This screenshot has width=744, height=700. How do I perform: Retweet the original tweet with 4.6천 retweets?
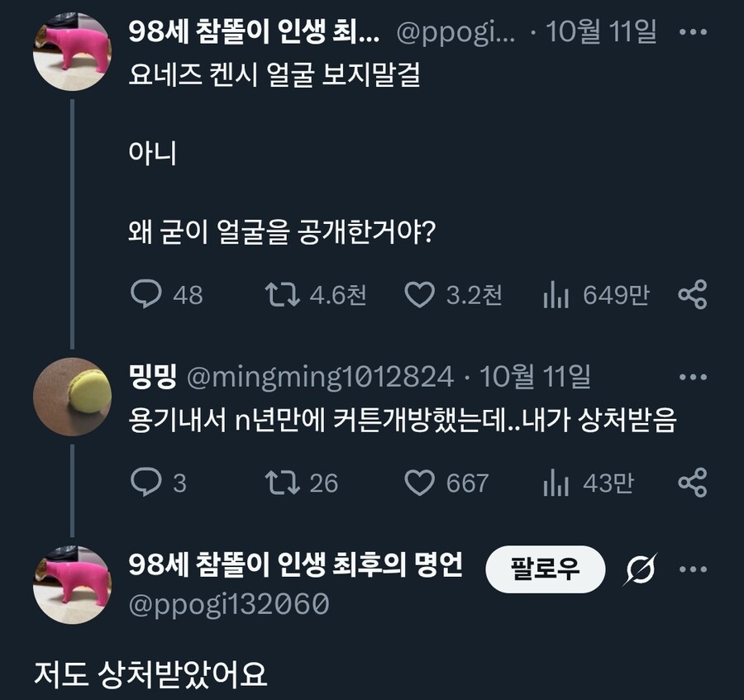click(280, 295)
